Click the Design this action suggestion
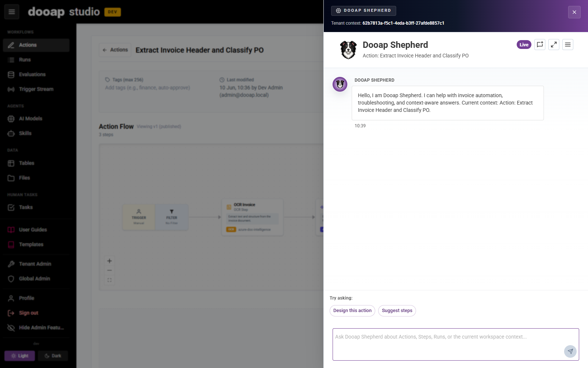This screenshot has height=368, width=588. [352, 311]
